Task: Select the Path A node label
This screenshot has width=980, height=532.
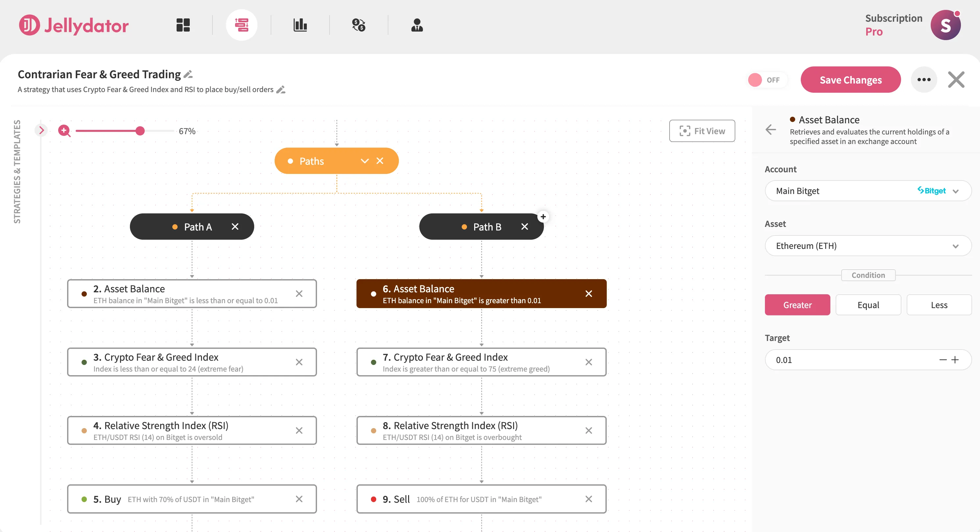Action: (x=198, y=227)
